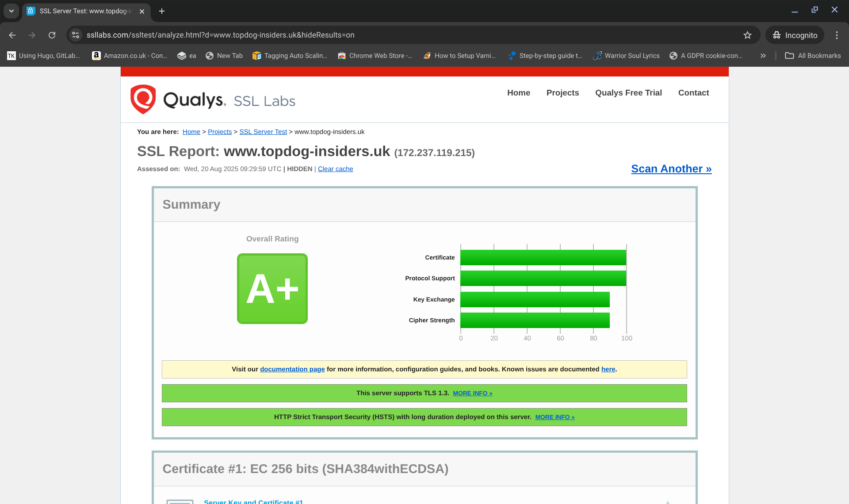Open the Chrome Web Store bookmark
The width and height of the screenshot is (849, 504).
(375, 56)
